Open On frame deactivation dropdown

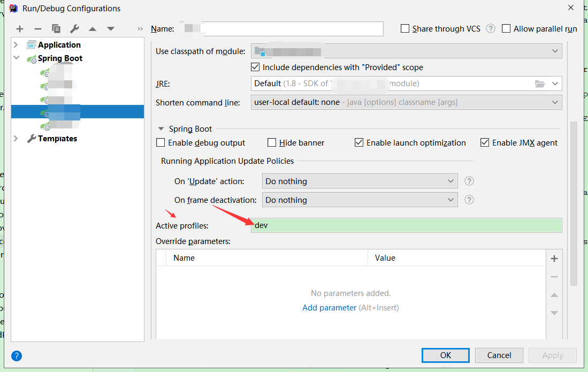(360, 200)
